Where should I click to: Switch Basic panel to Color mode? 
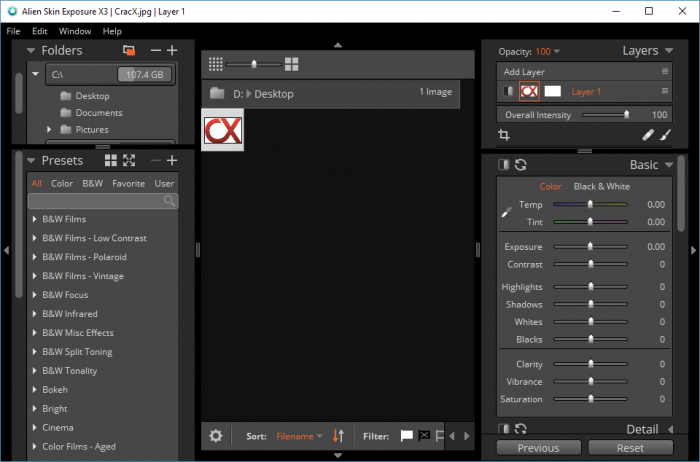click(x=550, y=187)
